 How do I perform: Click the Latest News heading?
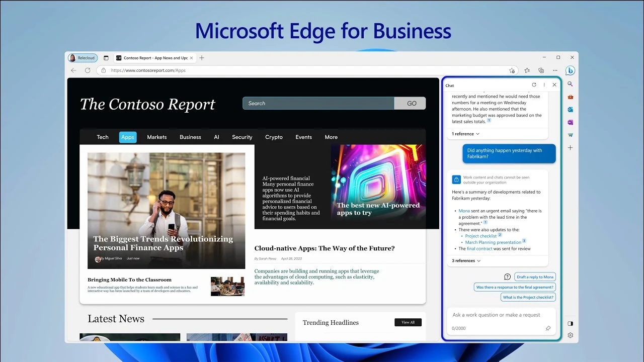pyautogui.click(x=116, y=319)
